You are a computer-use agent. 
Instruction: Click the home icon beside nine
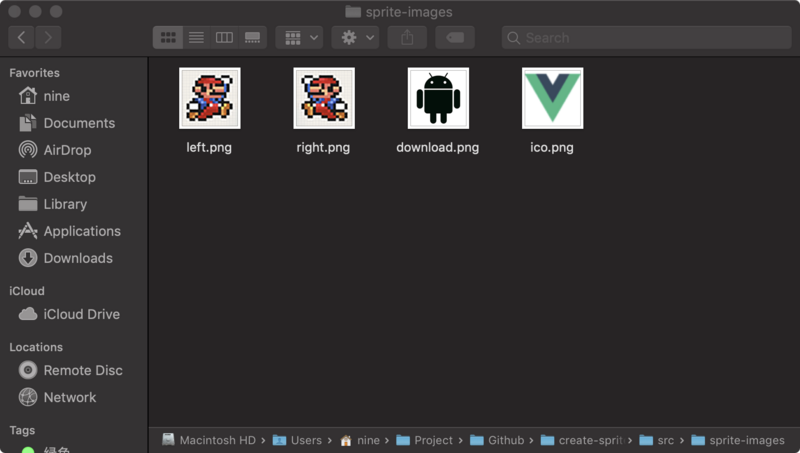(28, 95)
